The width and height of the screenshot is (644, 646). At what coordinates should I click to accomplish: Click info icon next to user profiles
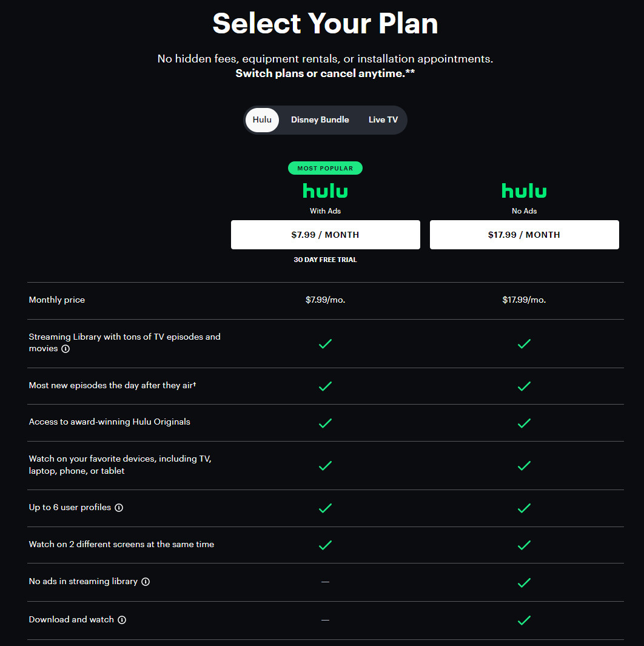[x=119, y=508]
